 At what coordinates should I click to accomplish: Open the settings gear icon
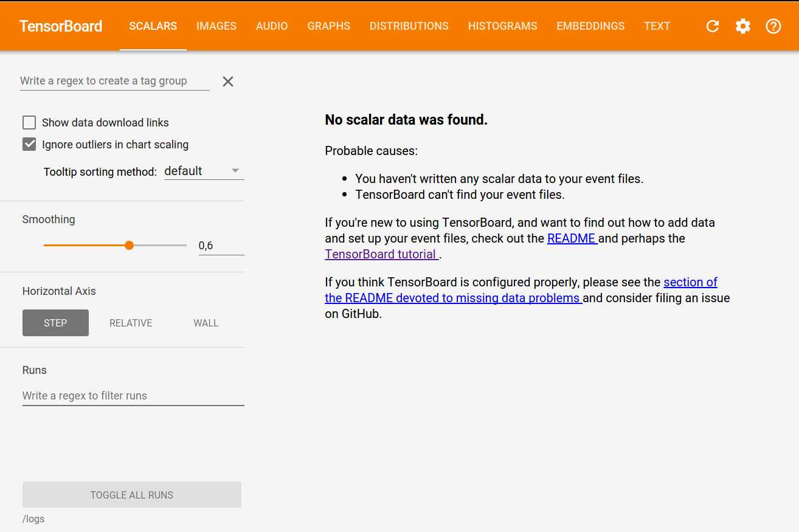point(743,26)
